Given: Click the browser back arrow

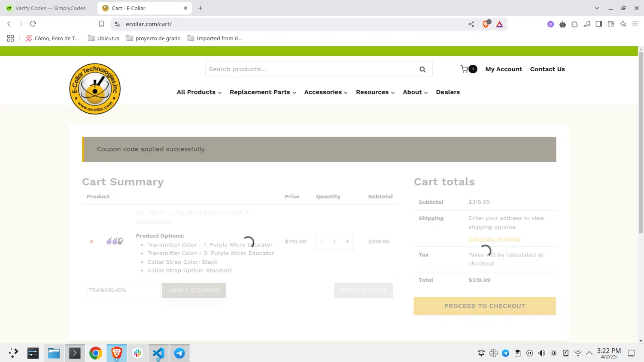Looking at the screenshot, I should coord(9,24).
